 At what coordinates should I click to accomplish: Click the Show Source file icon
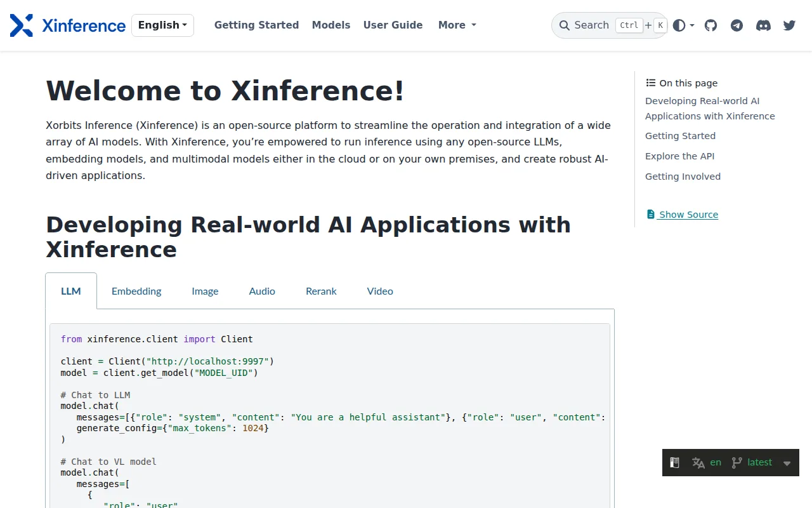coord(650,215)
